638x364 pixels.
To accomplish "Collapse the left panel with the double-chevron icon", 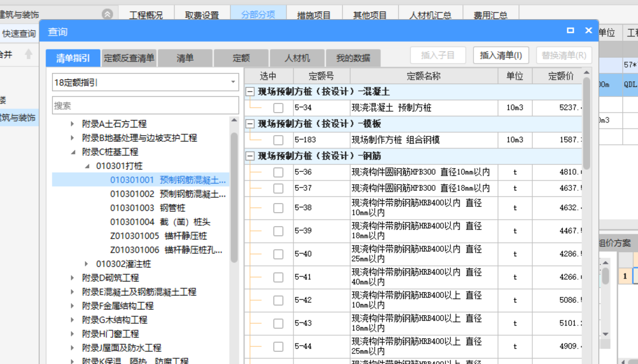I will [107, 14].
